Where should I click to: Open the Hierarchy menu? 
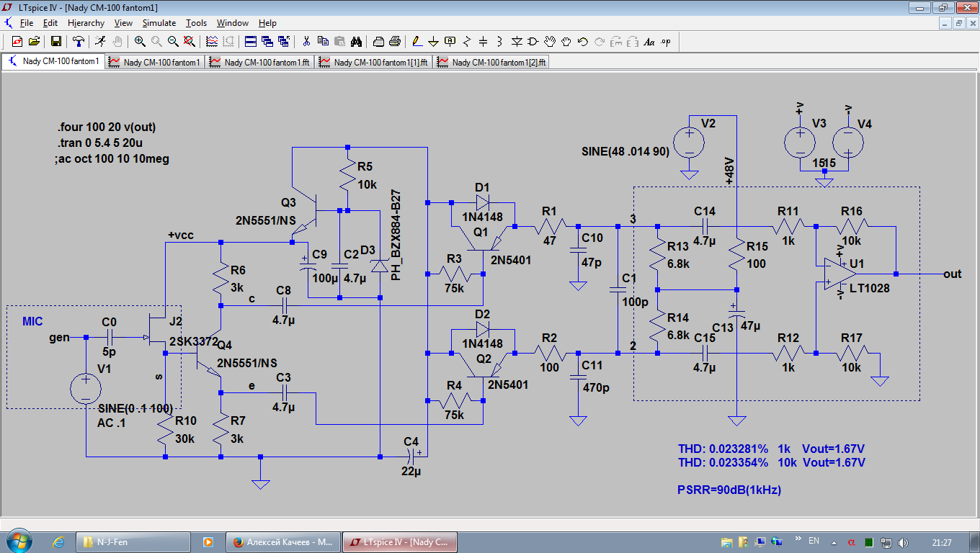pyautogui.click(x=86, y=23)
